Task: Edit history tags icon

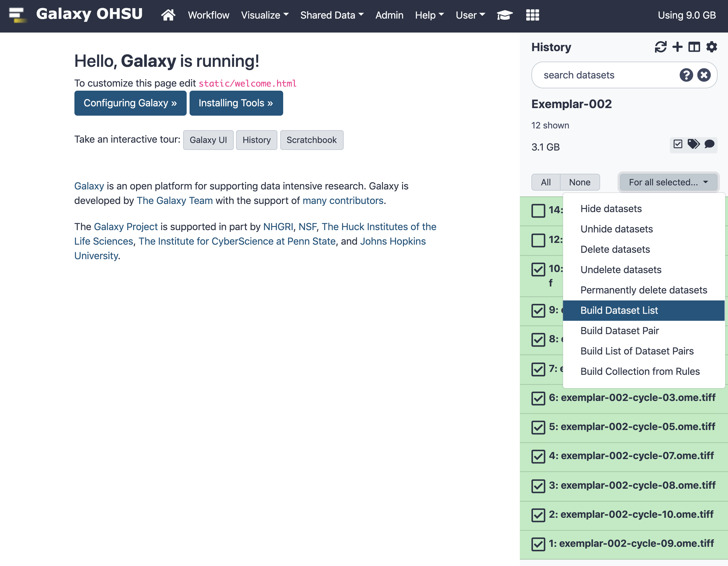Action: (x=694, y=144)
